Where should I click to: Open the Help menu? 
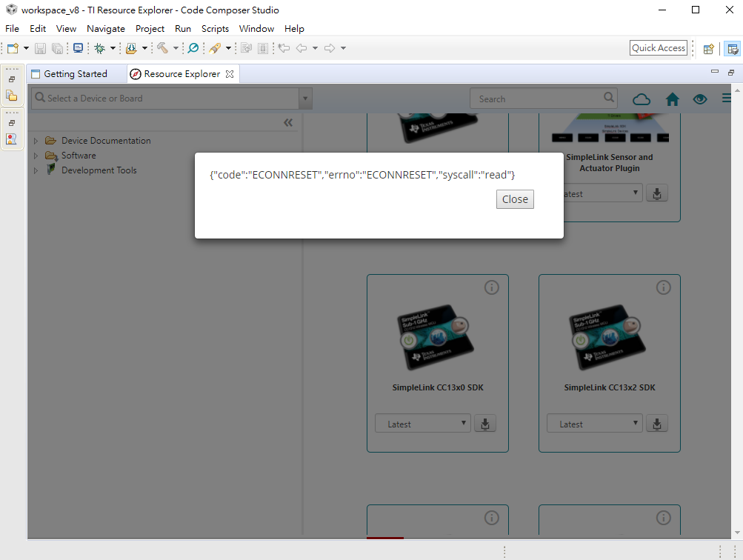(294, 28)
